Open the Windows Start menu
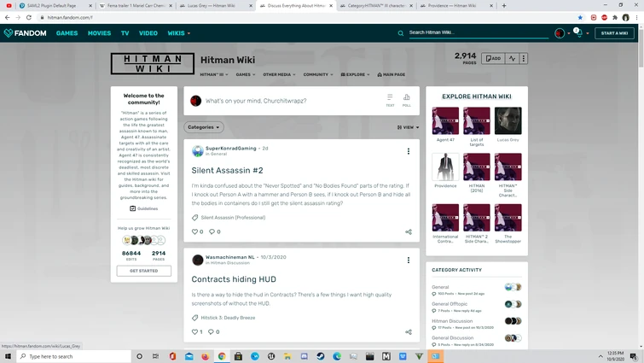 tap(8, 356)
